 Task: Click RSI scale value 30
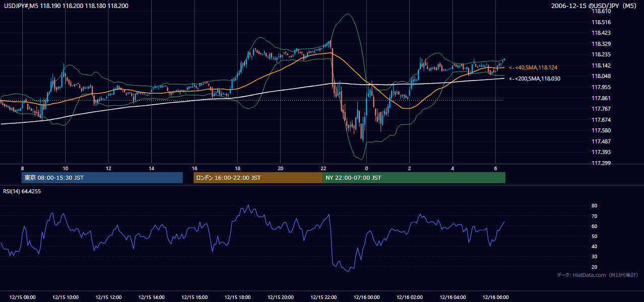point(594,257)
